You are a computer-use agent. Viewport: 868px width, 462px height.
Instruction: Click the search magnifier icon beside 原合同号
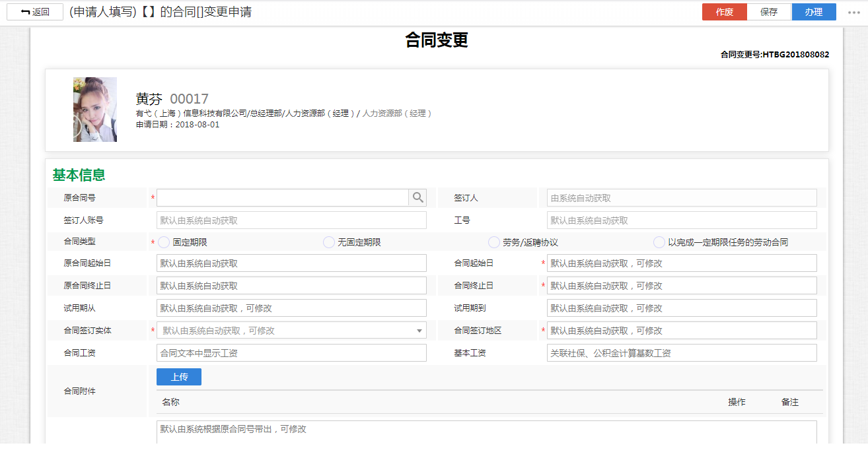(x=417, y=197)
